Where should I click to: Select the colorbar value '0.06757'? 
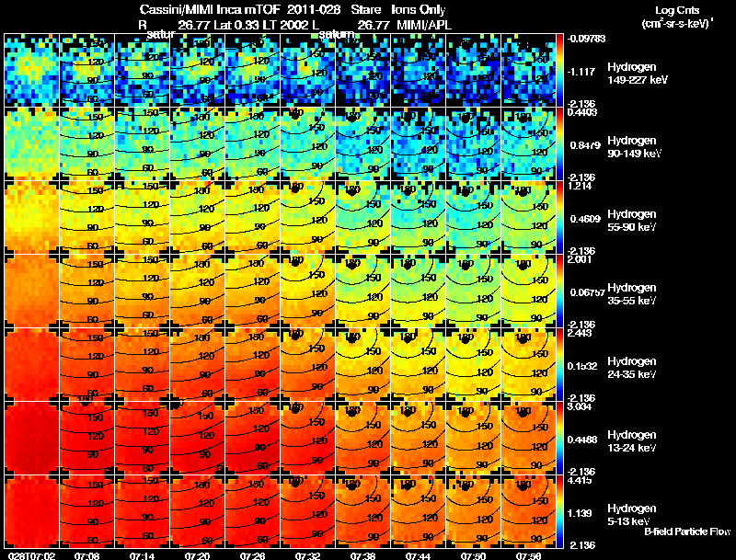tap(587, 292)
